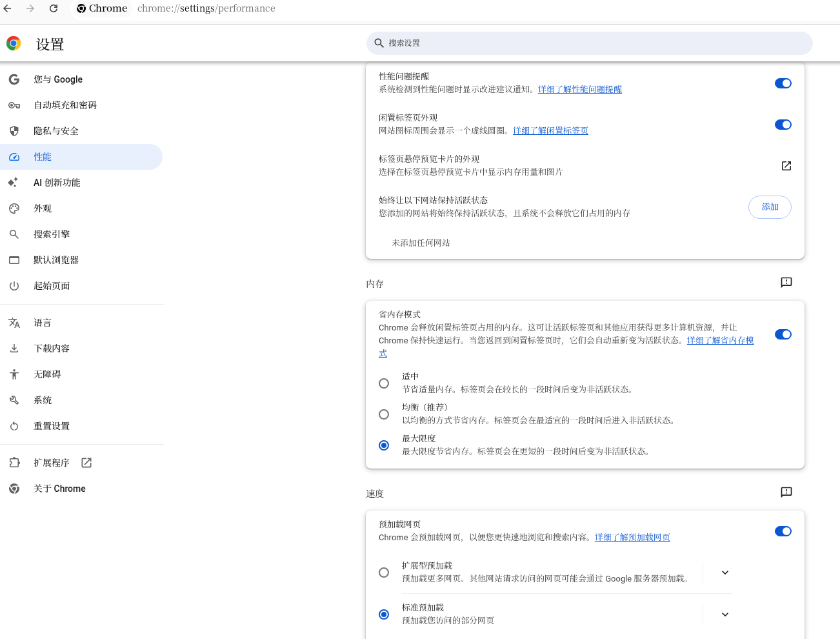Go to 关于 Chrome page
840x639 pixels.
81,489
